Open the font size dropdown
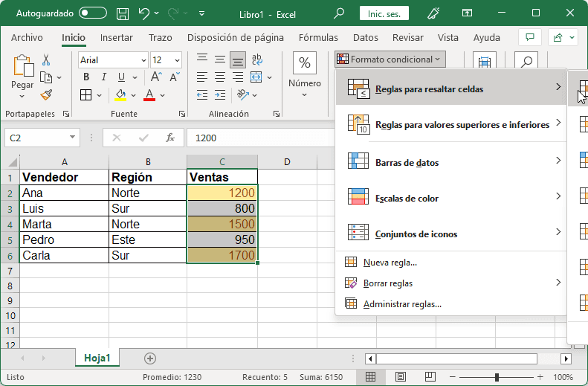 tap(177, 60)
